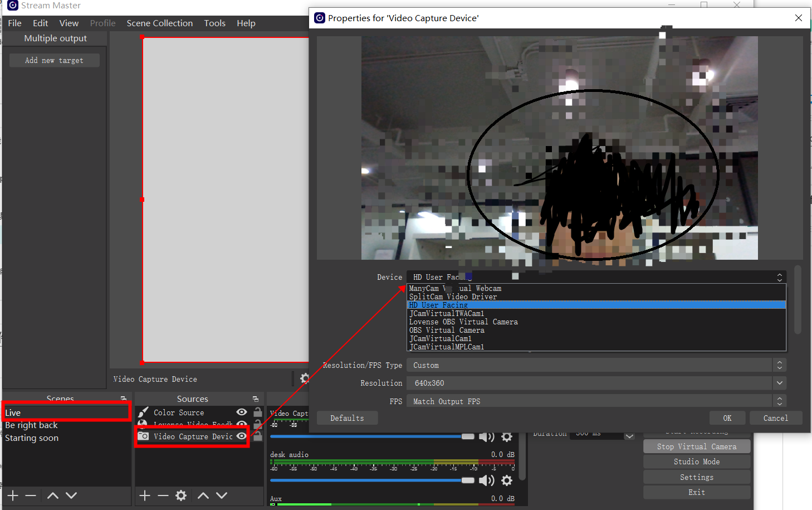
Task: Expand the Resolution dropdown showing 640x360
Action: [779, 383]
